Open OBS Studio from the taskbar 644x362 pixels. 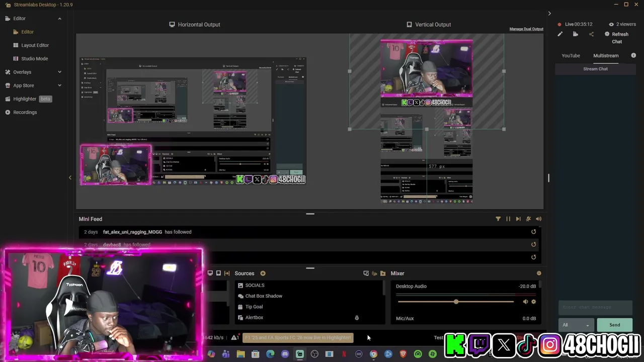[314, 354]
